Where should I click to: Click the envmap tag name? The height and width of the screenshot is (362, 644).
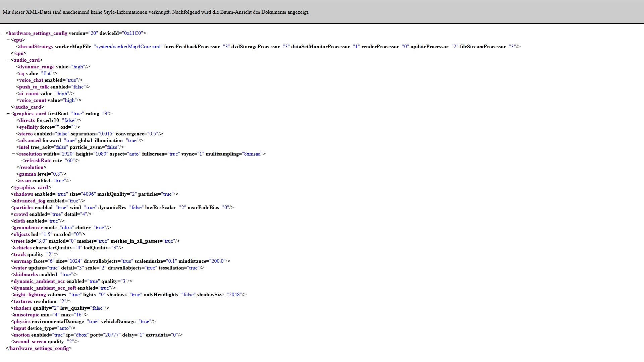[x=22, y=261]
